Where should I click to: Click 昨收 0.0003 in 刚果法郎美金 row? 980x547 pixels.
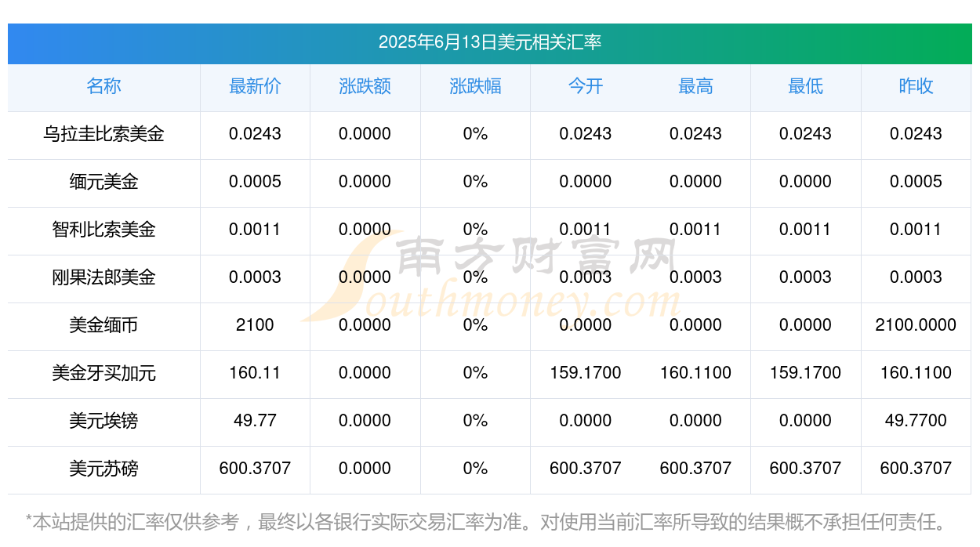916,277
